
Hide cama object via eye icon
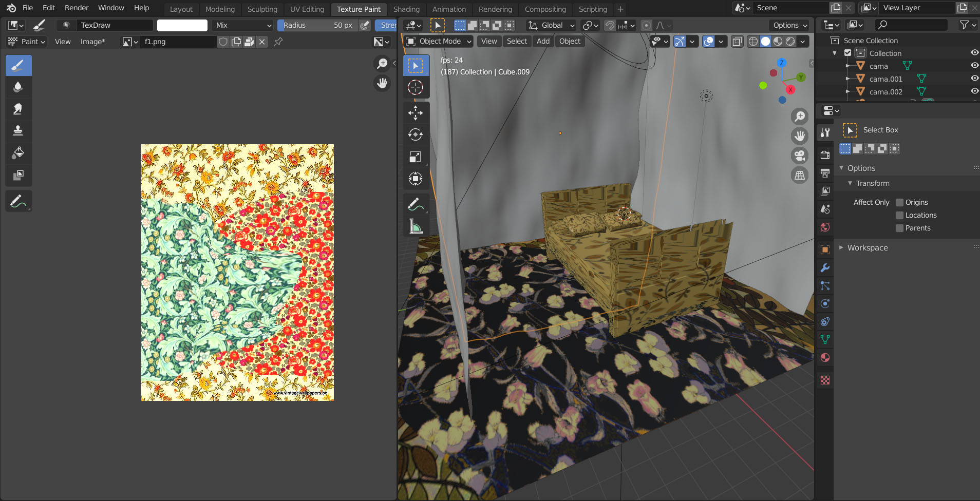(974, 66)
